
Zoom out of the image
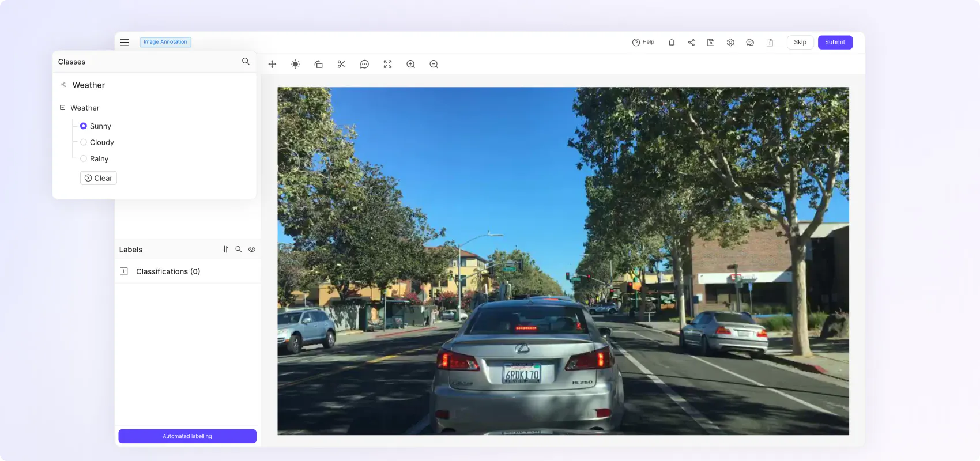434,64
